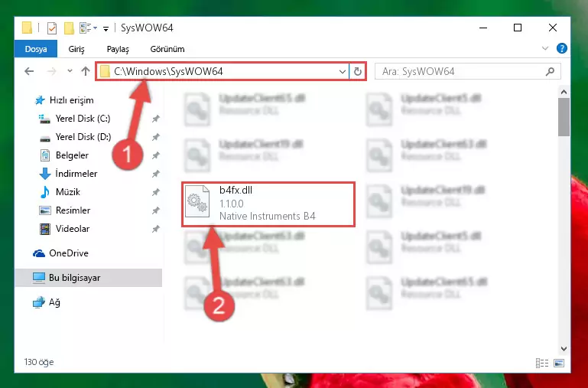Click the 130 öğe status bar count
The width and height of the screenshot is (588, 388).
pyautogui.click(x=39, y=362)
